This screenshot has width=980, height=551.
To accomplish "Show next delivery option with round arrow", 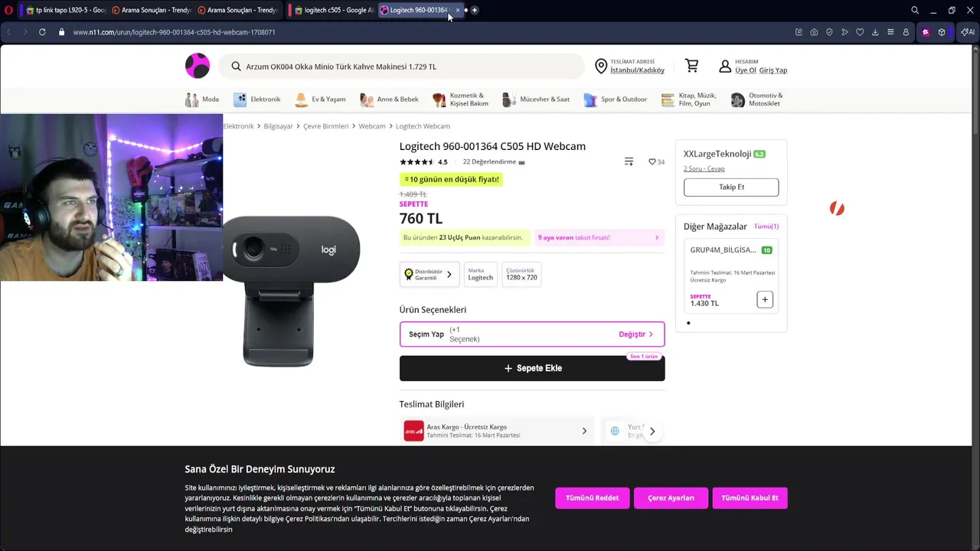I will pyautogui.click(x=652, y=432).
